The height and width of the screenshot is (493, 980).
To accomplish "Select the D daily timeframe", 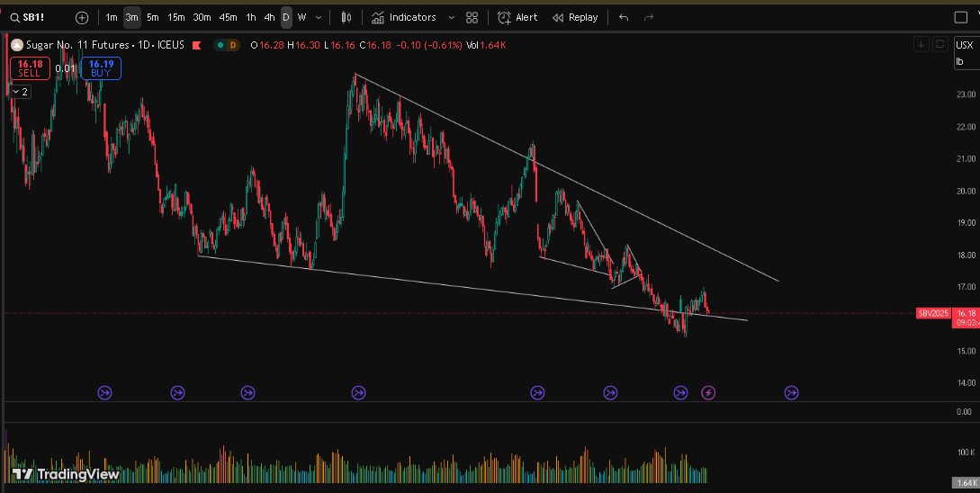I will point(285,17).
